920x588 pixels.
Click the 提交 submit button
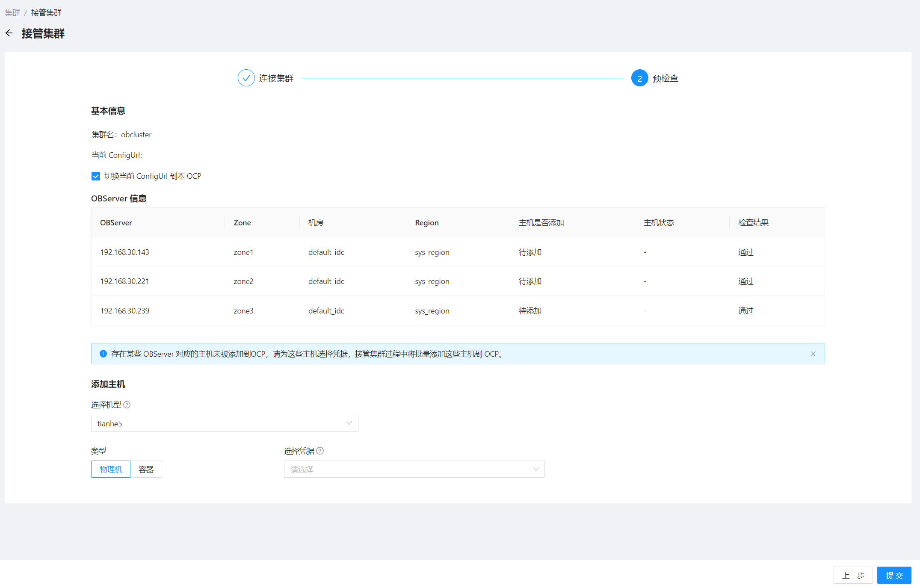point(894,575)
